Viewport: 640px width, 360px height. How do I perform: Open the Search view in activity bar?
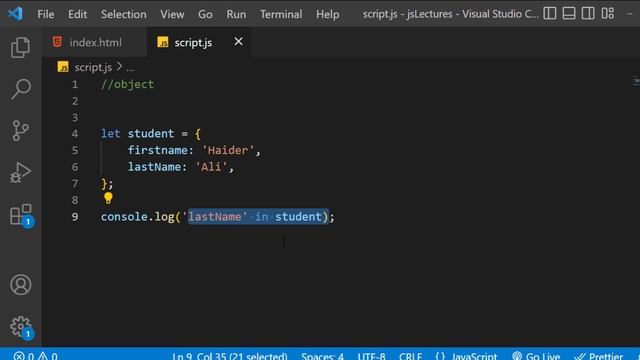coord(20,89)
